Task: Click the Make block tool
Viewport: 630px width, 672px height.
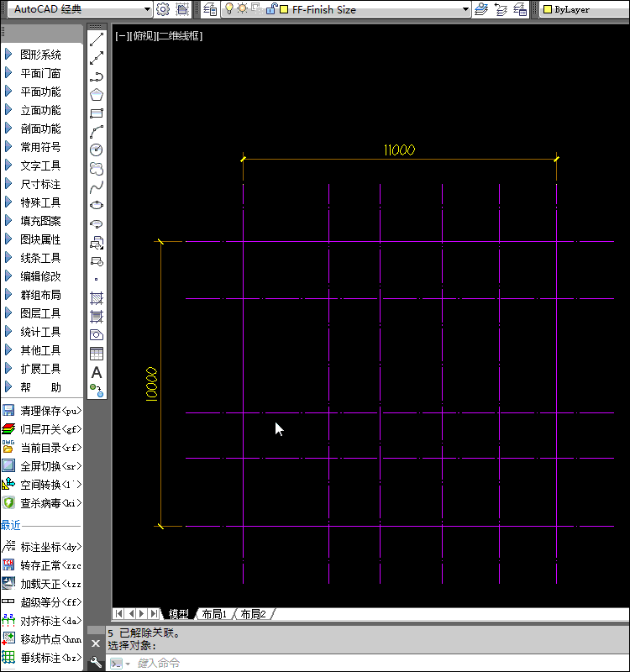Action: [x=97, y=261]
